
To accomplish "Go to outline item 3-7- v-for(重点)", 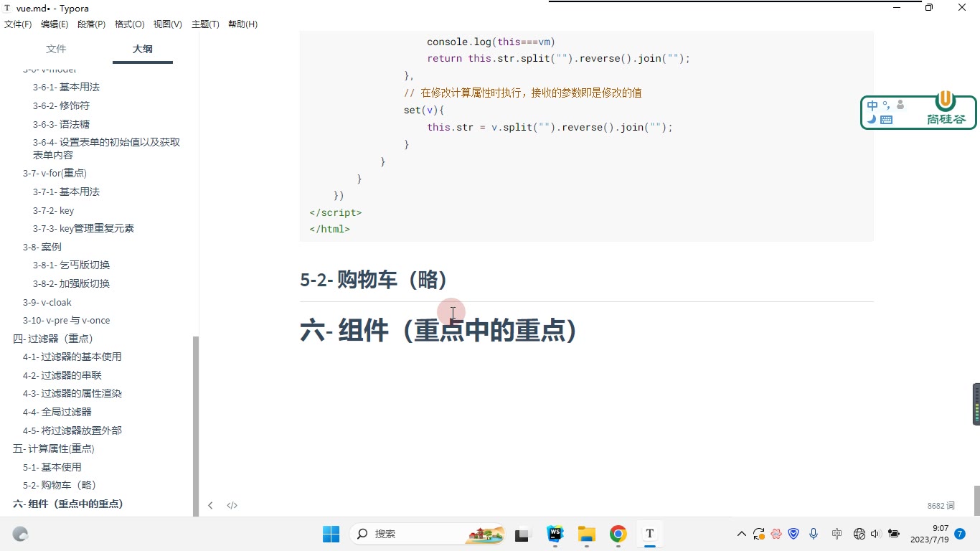I will [55, 173].
